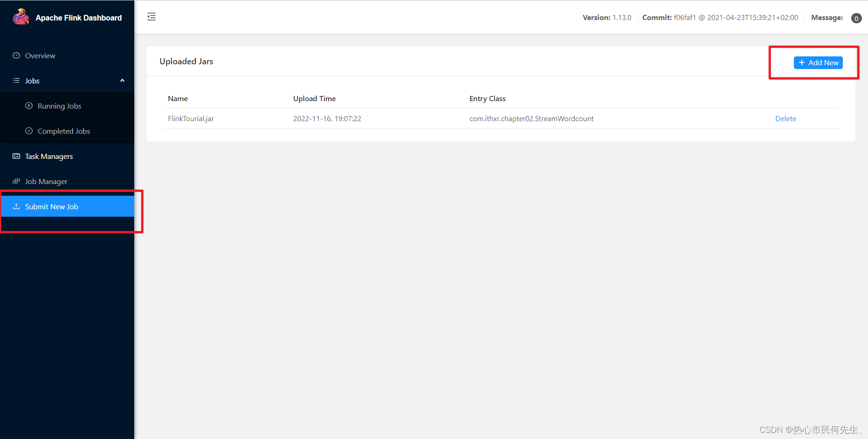Image resolution: width=868 pixels, height=439 pixels.
Task: Click the Overview dashboard icon
Action: click(16, 55)
